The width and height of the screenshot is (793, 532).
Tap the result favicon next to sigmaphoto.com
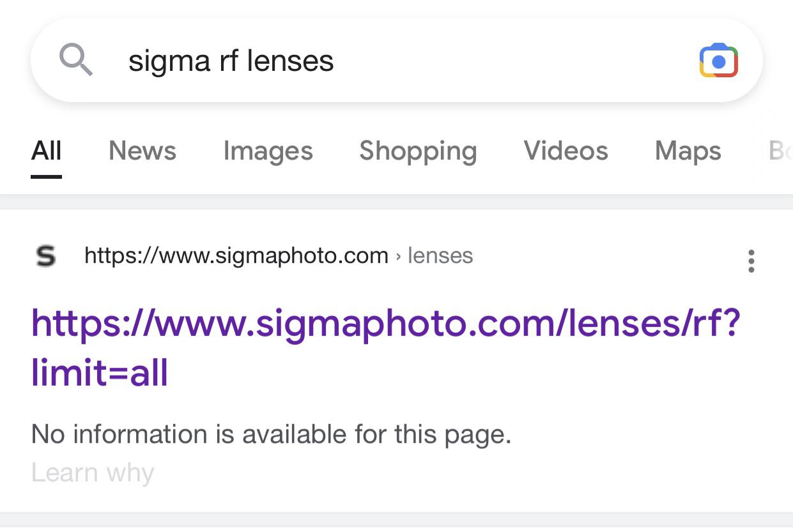(45, 255)
